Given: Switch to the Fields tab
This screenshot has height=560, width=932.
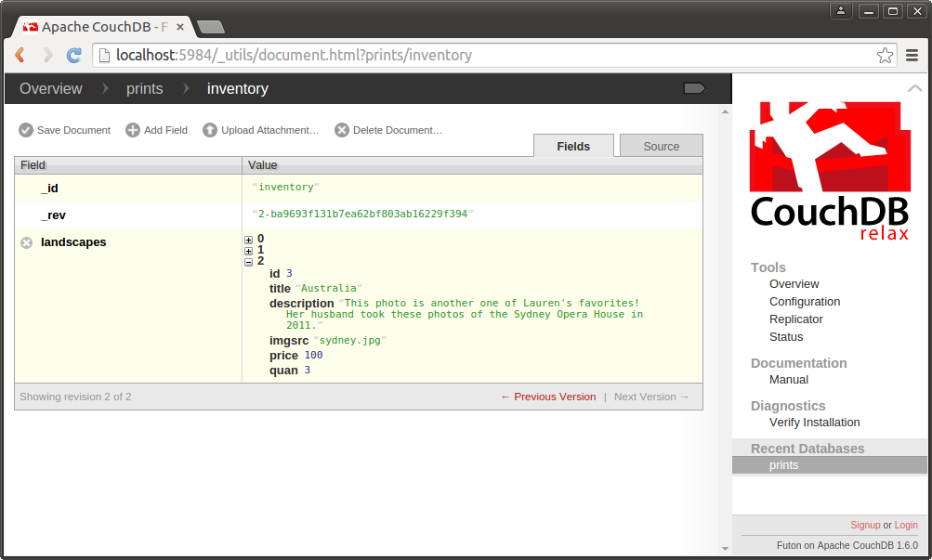Looking at the screenshot, I should click(x=573, y=146).
